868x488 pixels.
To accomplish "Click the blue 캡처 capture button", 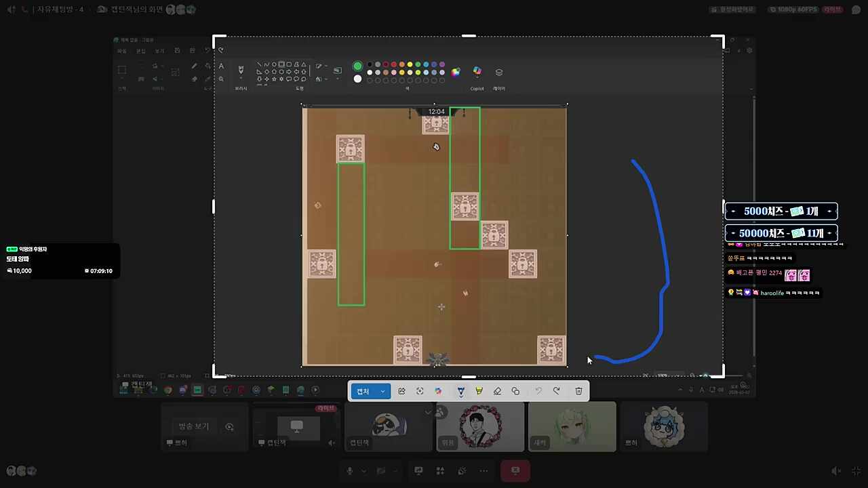I will pos(363,391).
